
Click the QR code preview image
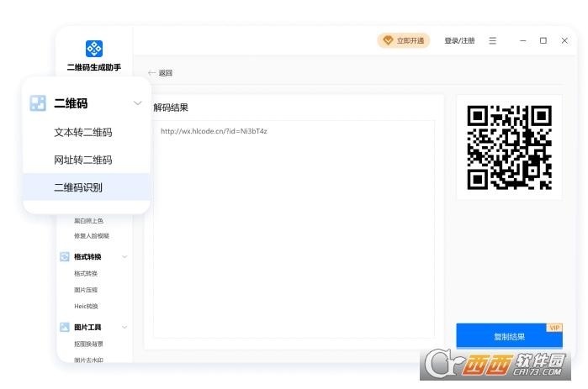pos(509,147)
